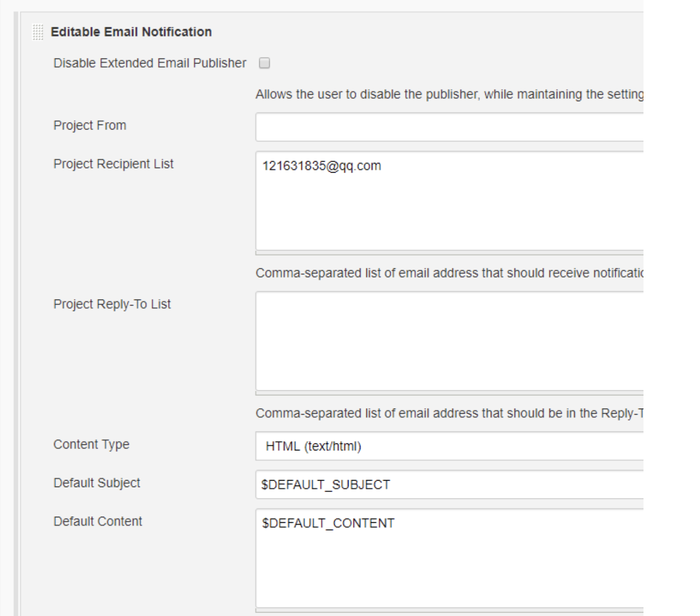700x616 pixels.
Task: Click the Content Type label
Action: pyautogui.click(x=91, y=444)
